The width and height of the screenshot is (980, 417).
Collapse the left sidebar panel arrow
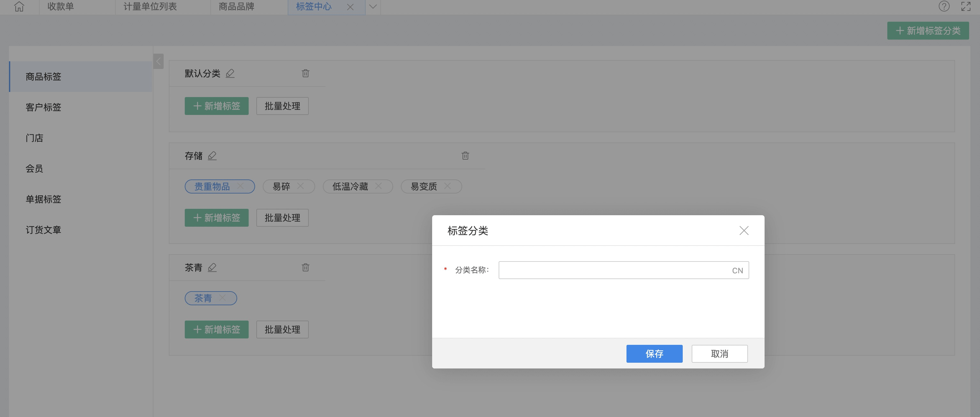[158, 61]
